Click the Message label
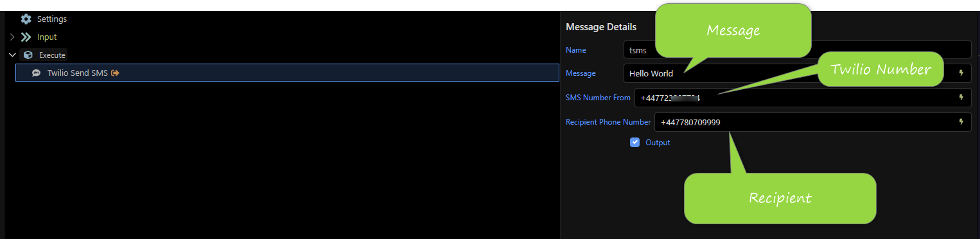980x239 pixels. [581, 73]
